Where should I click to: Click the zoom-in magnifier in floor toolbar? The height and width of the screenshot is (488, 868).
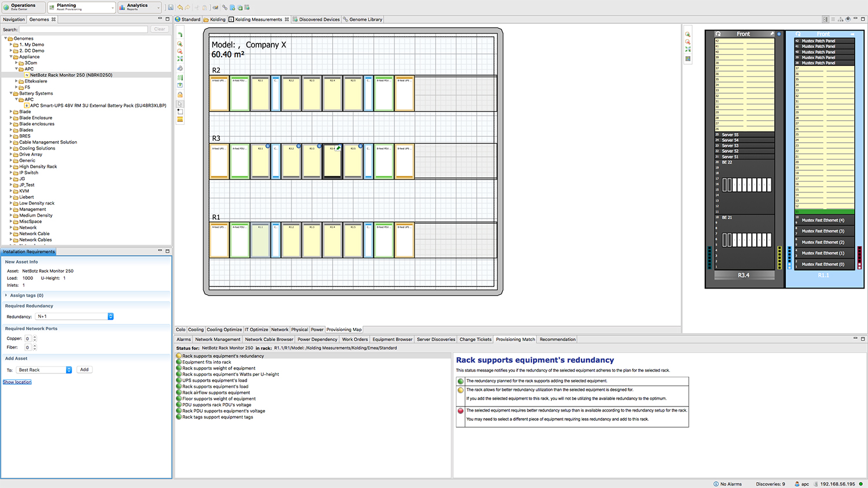click(x=180, y=44)
